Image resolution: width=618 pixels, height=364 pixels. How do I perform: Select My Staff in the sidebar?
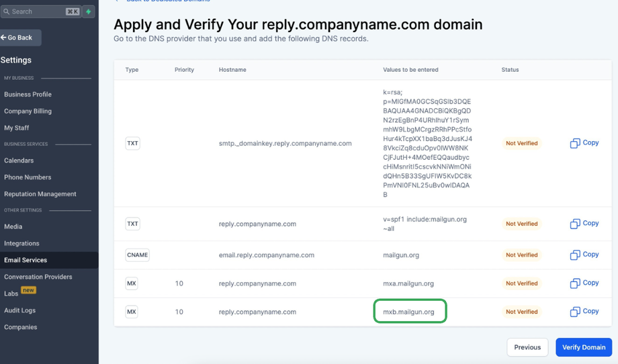17,128
